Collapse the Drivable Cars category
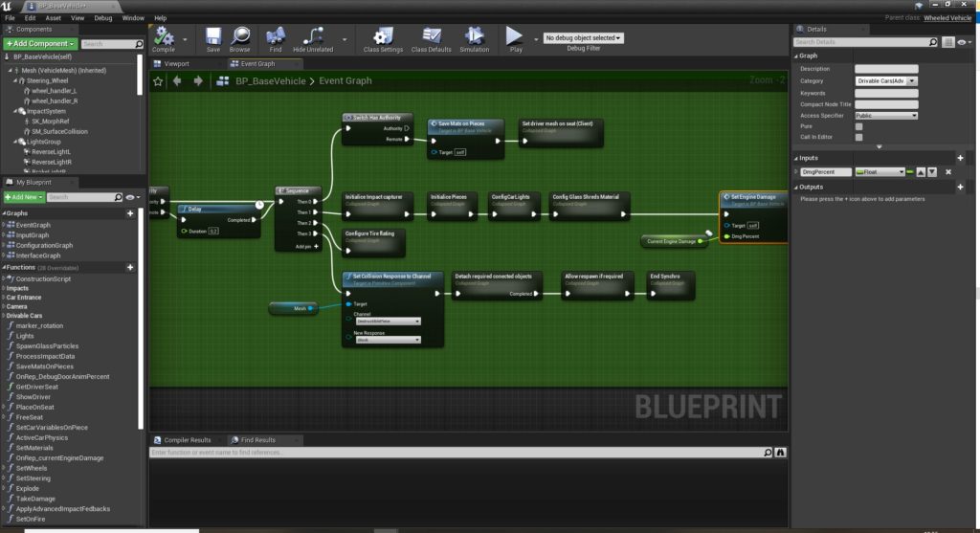 pos(4,316)
